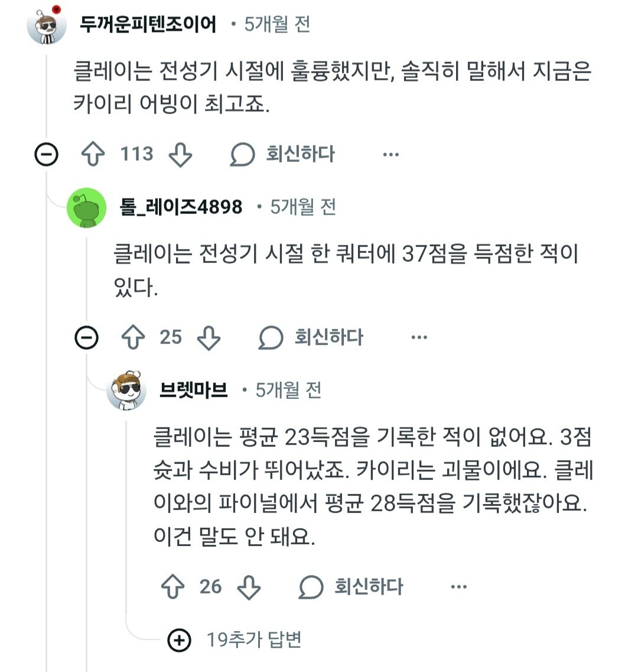Image resolution: width=638 pixels, height=672 pixels.
Task: Open 두꺼운피텐조이어 avatar profile
Action: click(x=47, y=25)
